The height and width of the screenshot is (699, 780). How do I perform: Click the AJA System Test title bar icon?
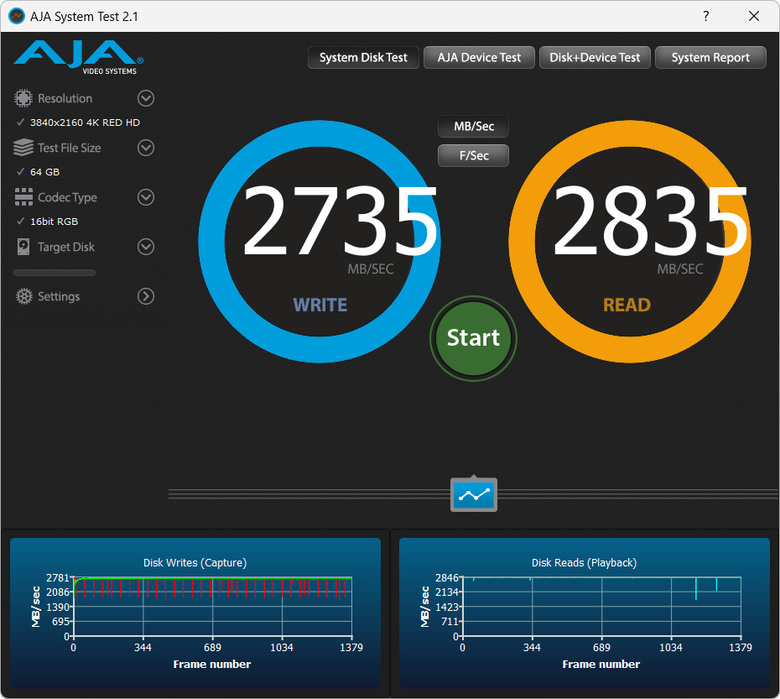17,16
